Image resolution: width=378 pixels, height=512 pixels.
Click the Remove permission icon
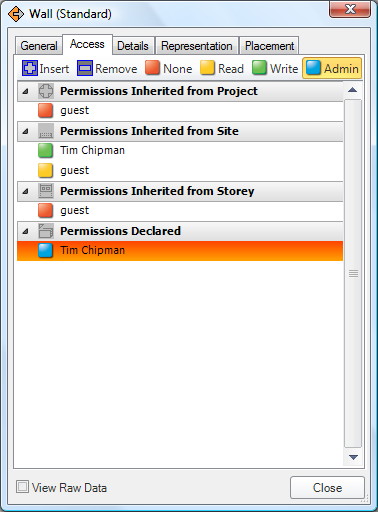(x=85, y=68)
